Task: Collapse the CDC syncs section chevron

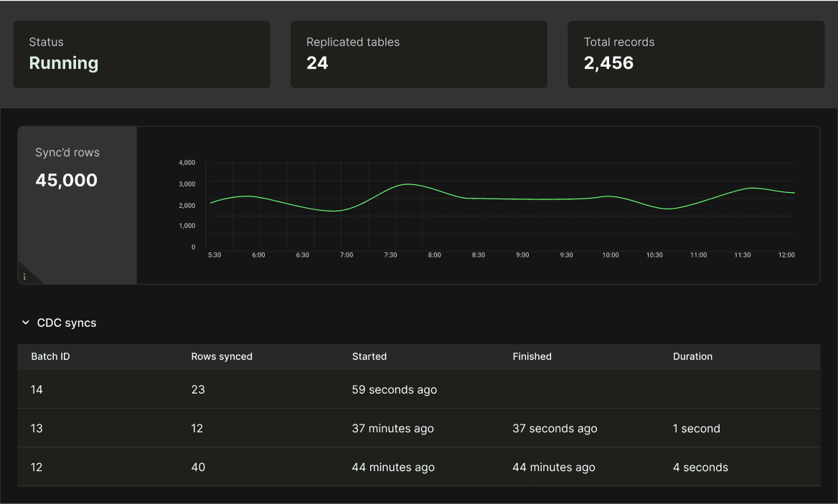Action: [x=26, y=323]
